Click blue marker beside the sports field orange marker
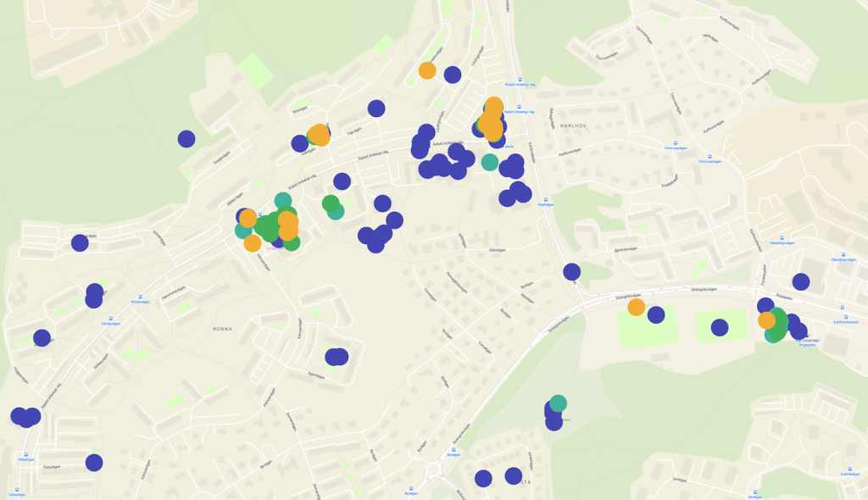This screenshot has width=868, height=500. click(x=656, y=315)
